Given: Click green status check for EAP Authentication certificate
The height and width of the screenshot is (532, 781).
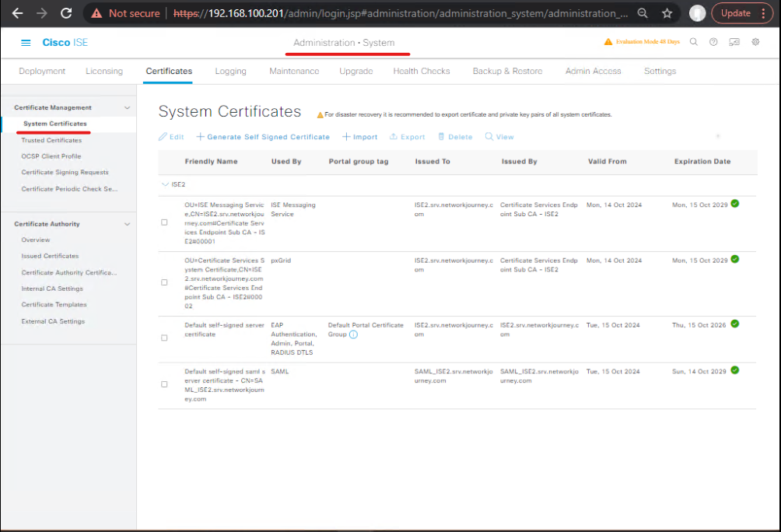Looking at the screenshot, I should (x=734, y=324).
